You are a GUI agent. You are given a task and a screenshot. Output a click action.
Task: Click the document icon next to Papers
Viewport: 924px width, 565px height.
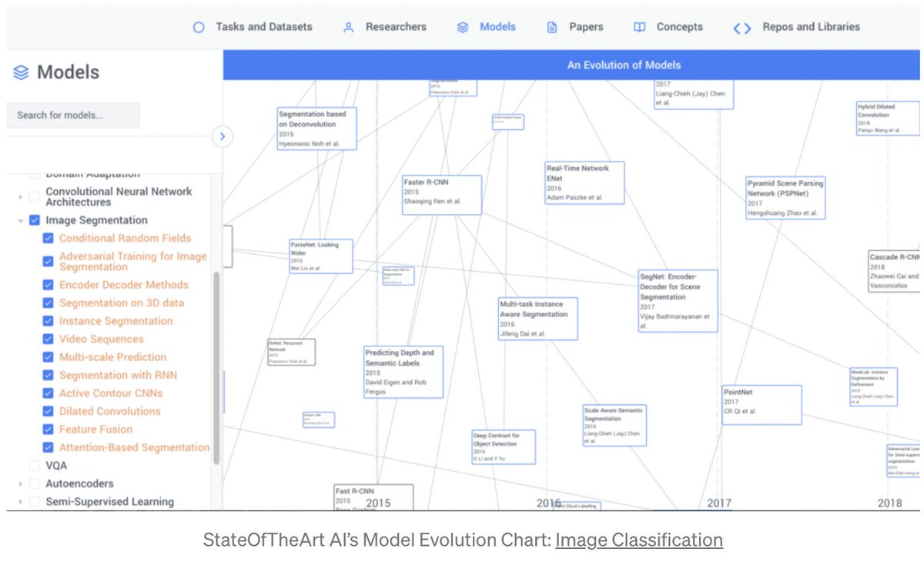(x=551, y=26)
